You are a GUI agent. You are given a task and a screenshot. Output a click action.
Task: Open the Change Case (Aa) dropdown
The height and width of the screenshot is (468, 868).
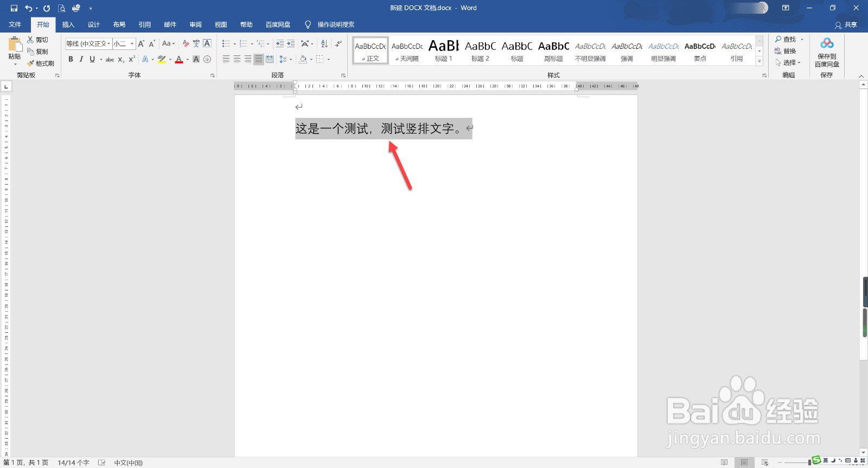[x=168, y=43]
